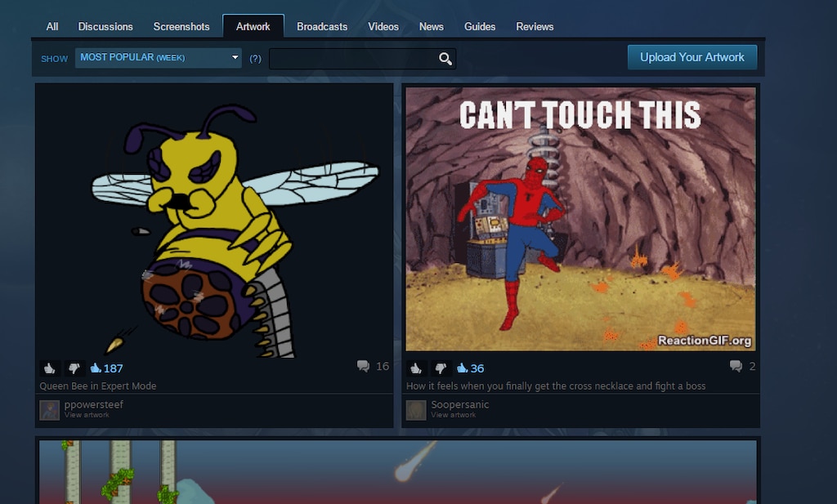Screen dimensions: 837x504
Task: Click the 36 likes count
Action: 477,368
